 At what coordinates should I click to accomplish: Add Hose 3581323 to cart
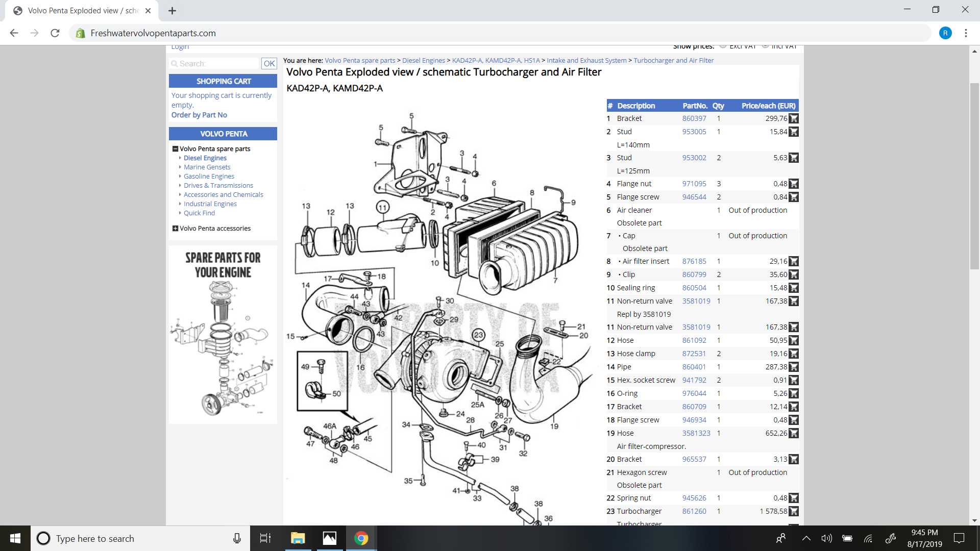click(794, 433)
